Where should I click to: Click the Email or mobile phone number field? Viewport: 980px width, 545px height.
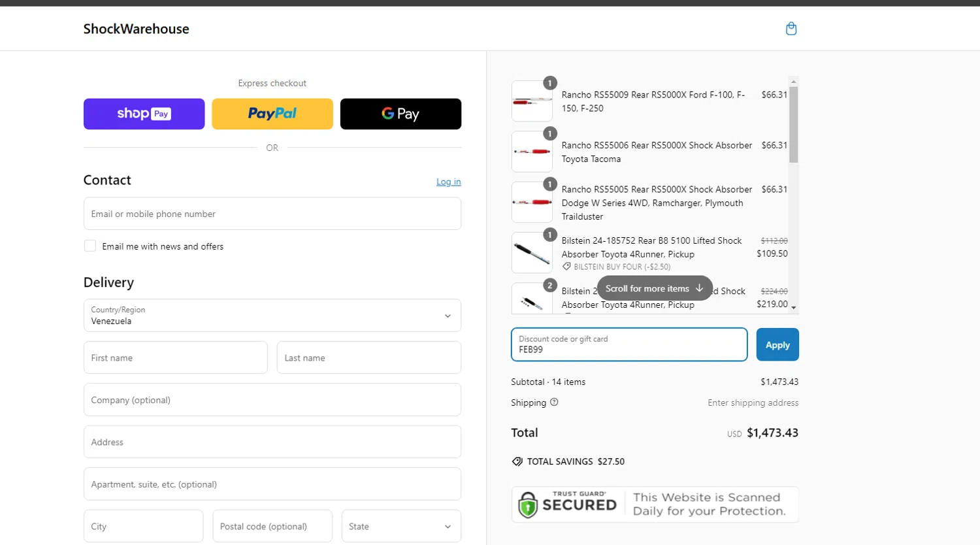click(x=272, y=214)
